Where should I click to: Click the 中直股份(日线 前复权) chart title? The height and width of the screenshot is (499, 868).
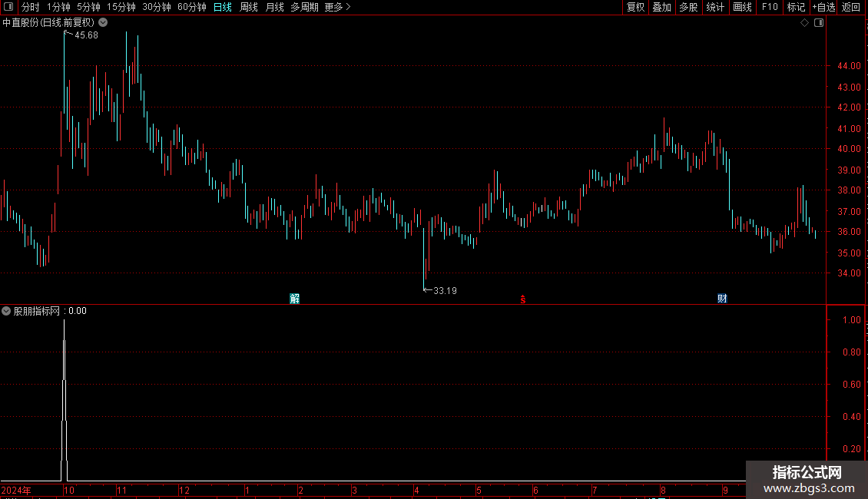tap(48, 23)
